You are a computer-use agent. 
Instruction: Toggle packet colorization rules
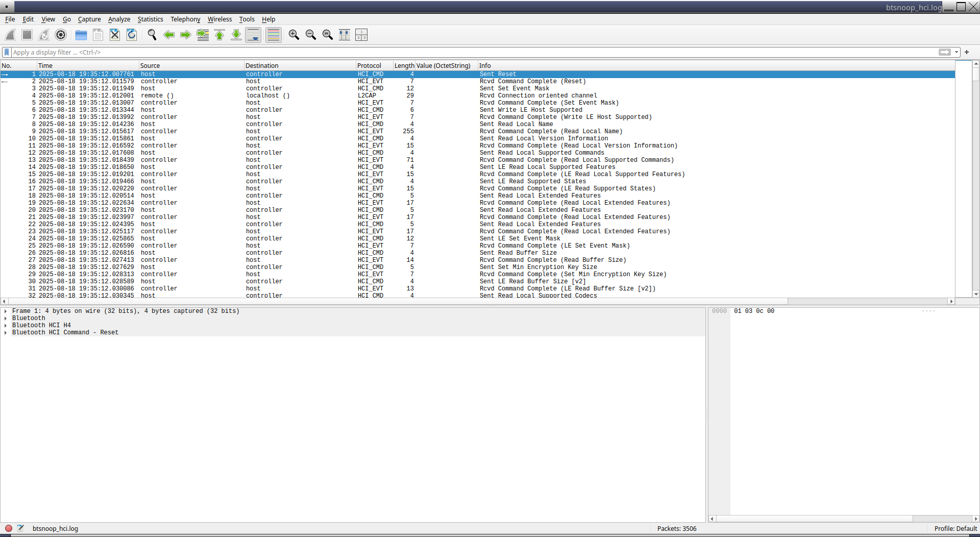(274, 35)
